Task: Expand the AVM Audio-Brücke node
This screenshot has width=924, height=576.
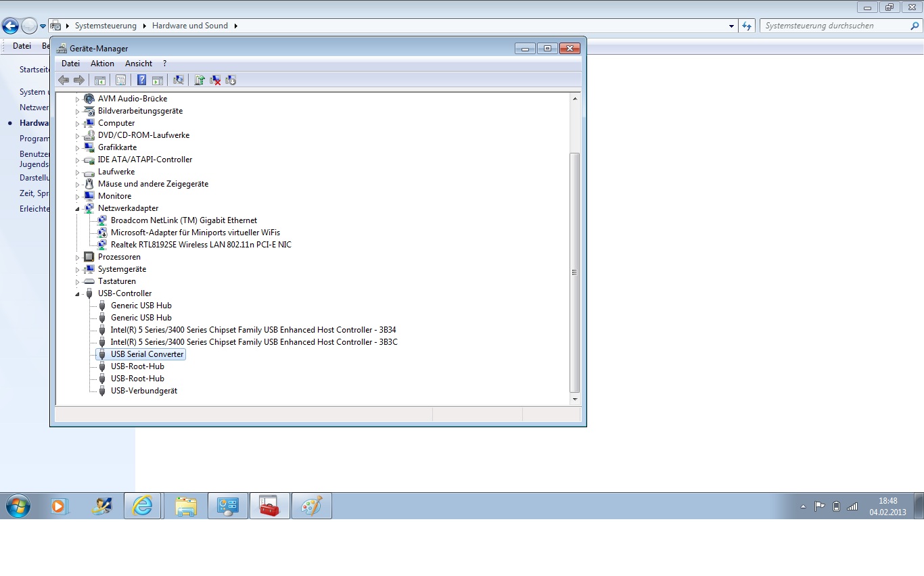Action: click(x=77, y=99)
